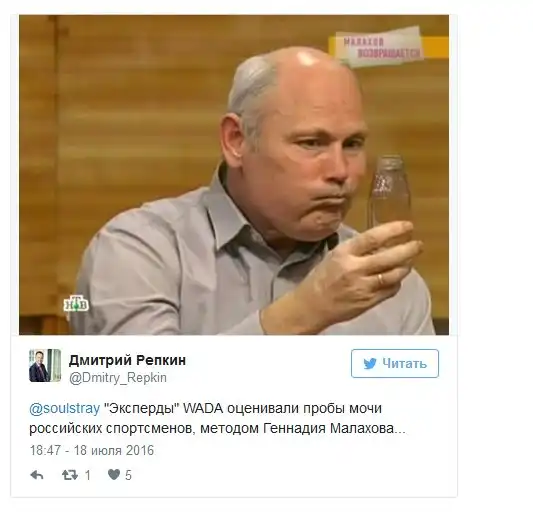This screenshot has height=512, width=533.
Task: Click the likes count number 5
Action: pyautogui.click(x=128, y=475)
